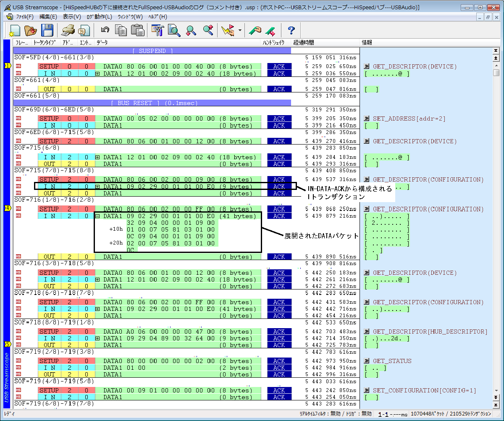
Task: Click the SET_CONFIGURATION[CONFIG=1] info text
Action: (x=425, y=391)
